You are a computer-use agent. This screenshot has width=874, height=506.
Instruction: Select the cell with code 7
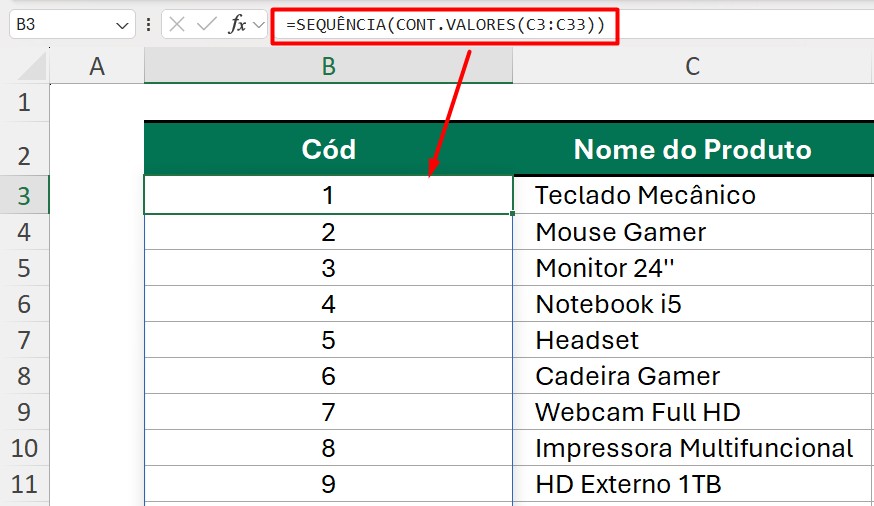[328, 412]
